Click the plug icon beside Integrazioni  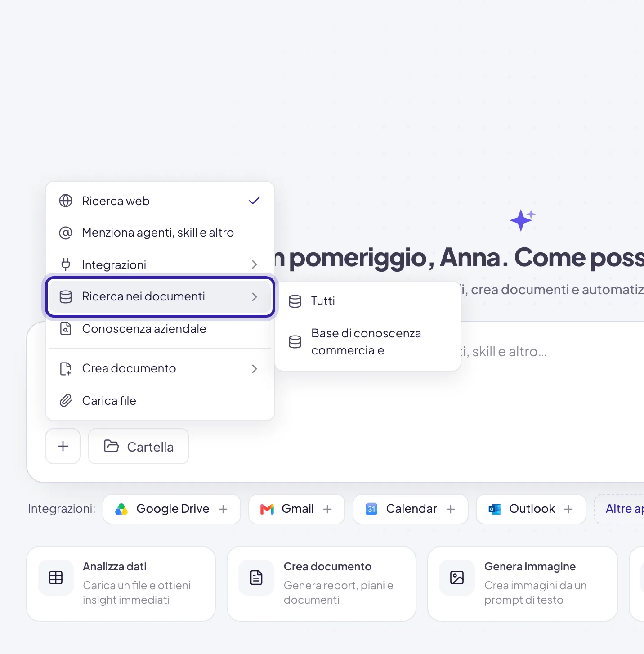66,264
